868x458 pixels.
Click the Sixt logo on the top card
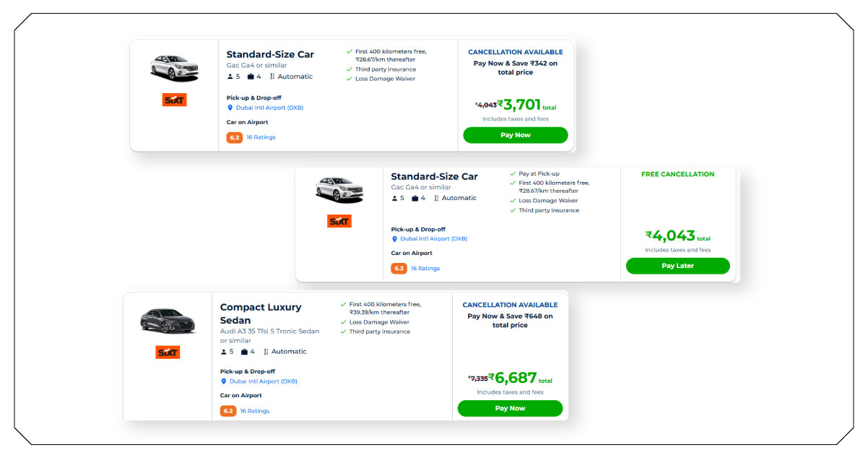(176, 100)
